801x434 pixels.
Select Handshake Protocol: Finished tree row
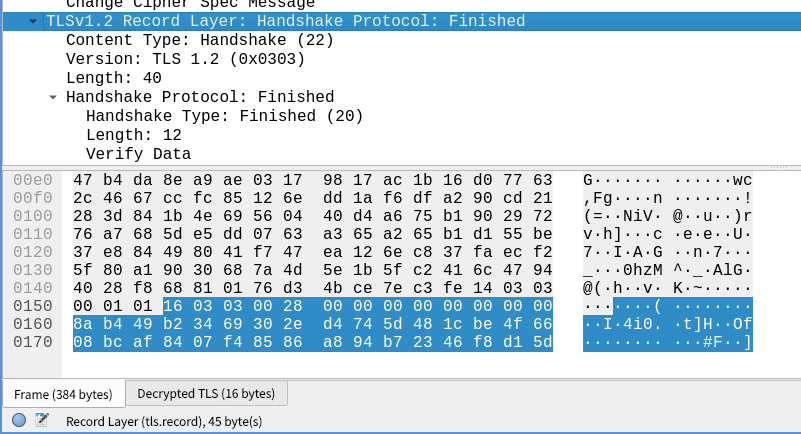pos(200,97)
